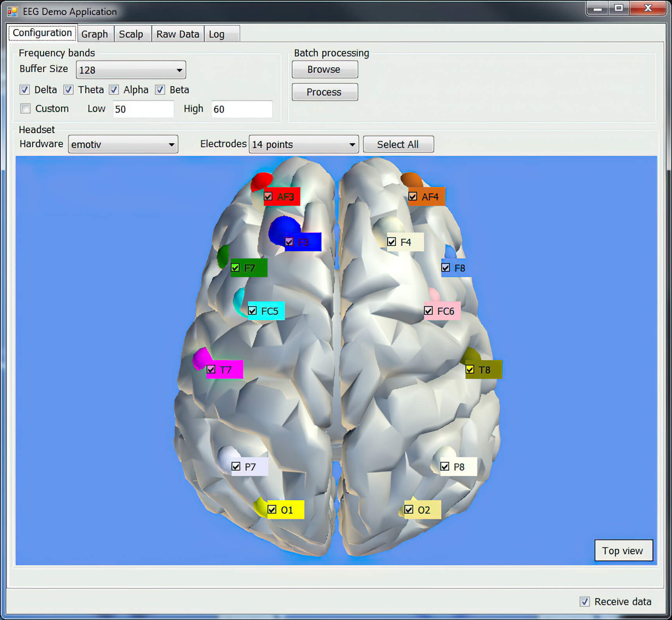Toggle the Receive data checkbox

click(584, 602)
